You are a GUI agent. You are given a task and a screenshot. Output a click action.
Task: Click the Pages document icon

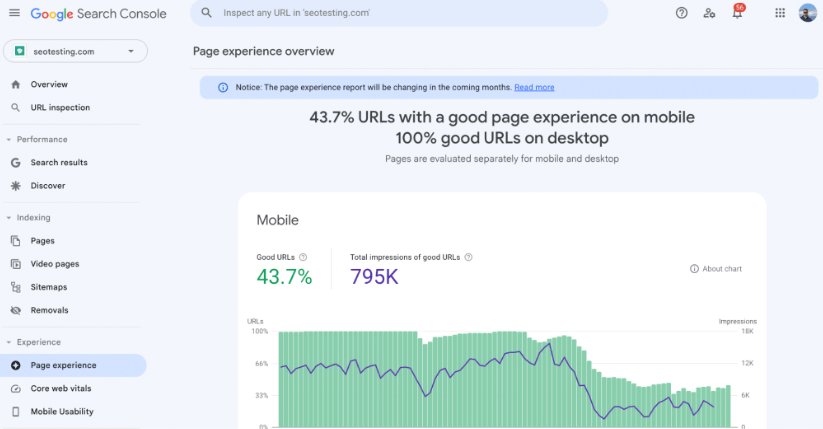coord(16,240)
